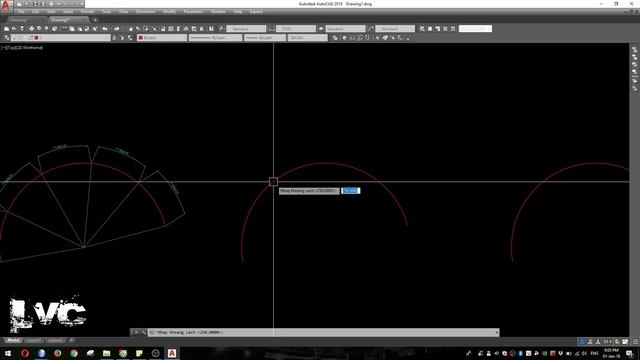640x360 pixels.
Task: Open the Layer Properties Manager icon
Action: pyautogui.click(x=7, y=38)
